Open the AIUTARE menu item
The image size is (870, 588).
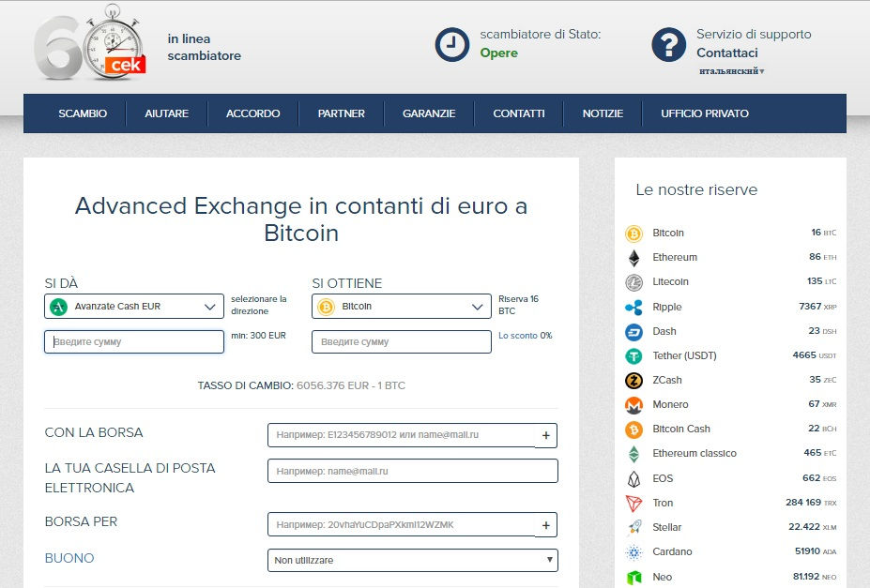pyautogui.click(x=166, y=113)
